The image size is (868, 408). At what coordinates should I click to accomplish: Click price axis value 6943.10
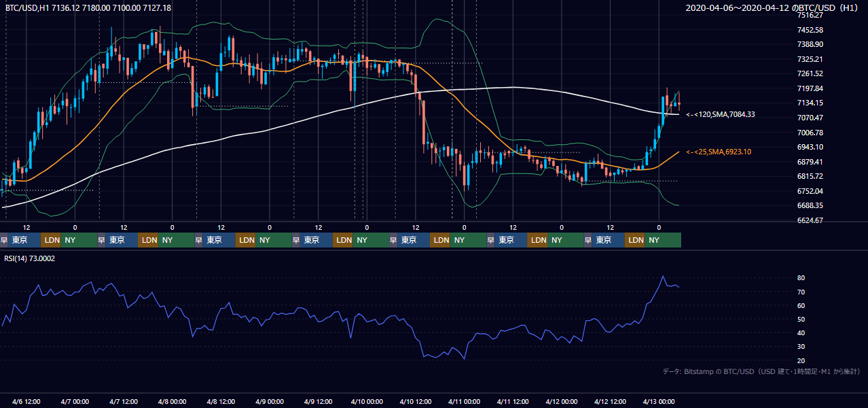810,147
